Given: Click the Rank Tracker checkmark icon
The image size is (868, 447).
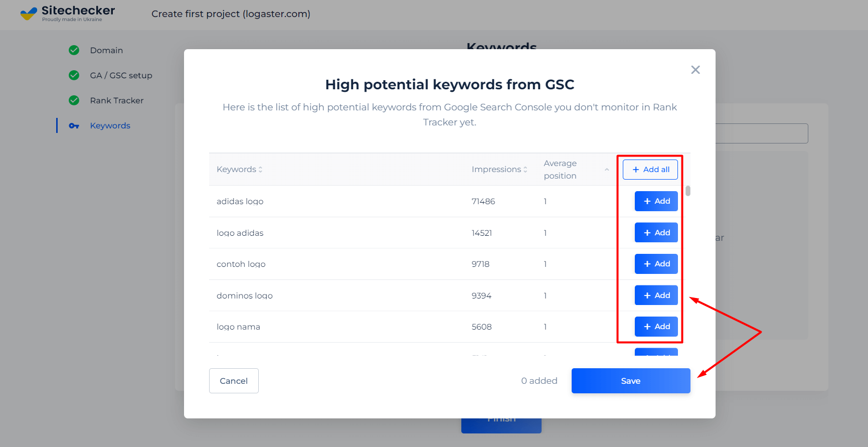Looking at the screenshot, I should coord(74,100).
